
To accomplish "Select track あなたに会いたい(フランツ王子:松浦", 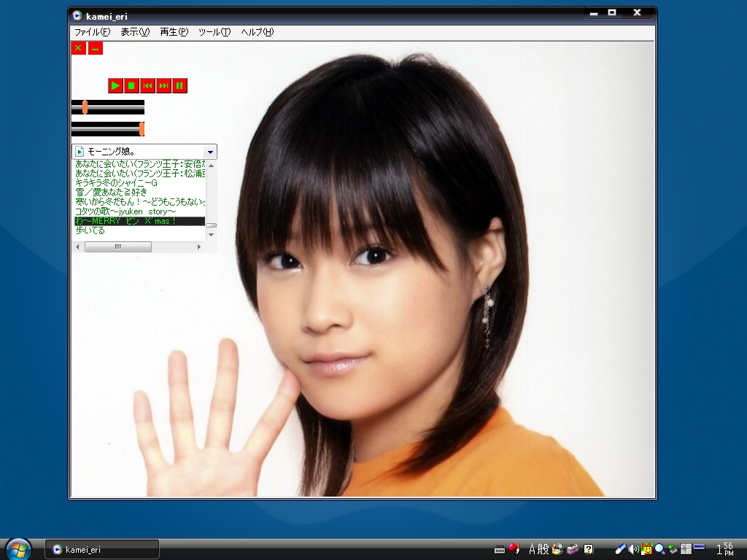I will coord(140,174).
